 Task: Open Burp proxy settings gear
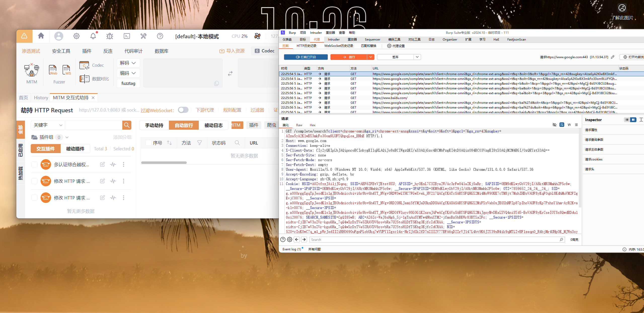389,46
